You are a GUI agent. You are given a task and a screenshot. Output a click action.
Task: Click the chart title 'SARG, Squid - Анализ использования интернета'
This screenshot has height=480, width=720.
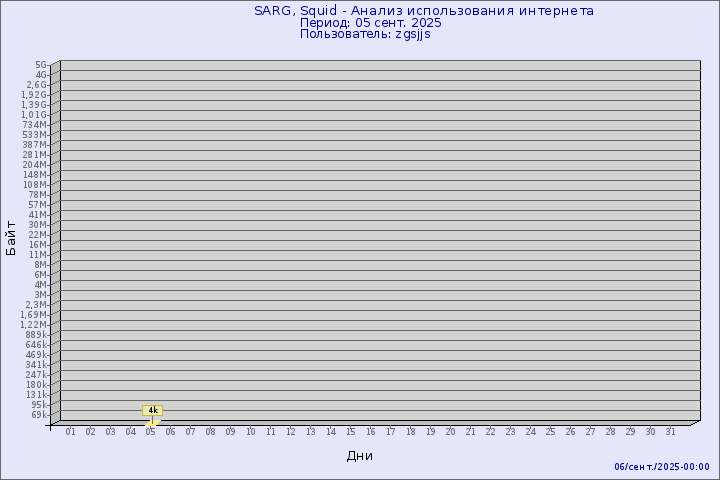pos(423,11)
